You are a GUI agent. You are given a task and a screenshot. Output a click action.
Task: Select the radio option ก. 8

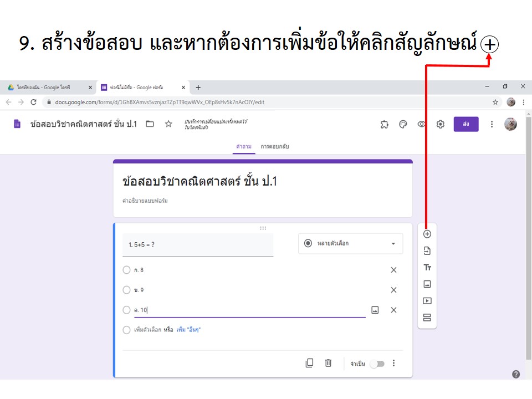tap(126, 270)
